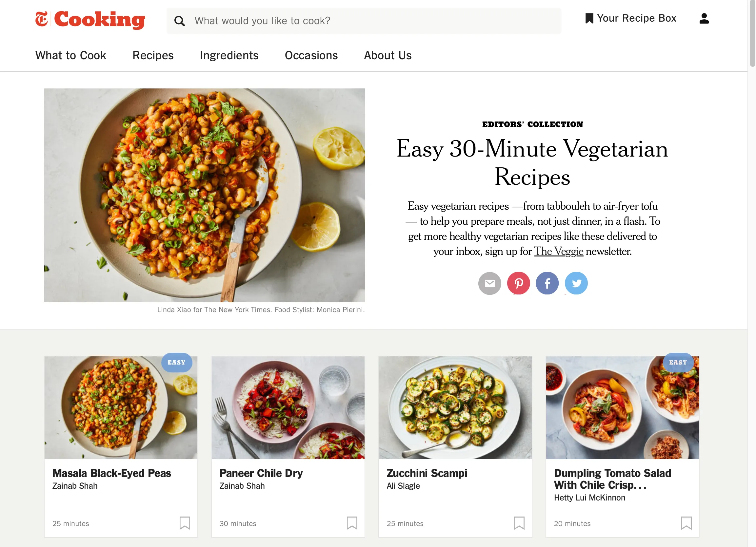This screenshot has width=756, height=547.
Task: Open the search magnifier icon
Action: pyautogui.click(x=180, y=21)
